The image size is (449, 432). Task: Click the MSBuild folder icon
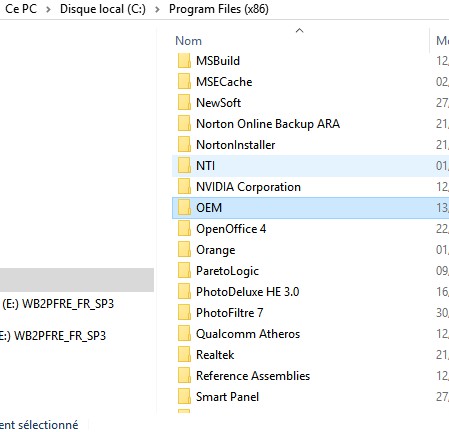coord(184,61)
